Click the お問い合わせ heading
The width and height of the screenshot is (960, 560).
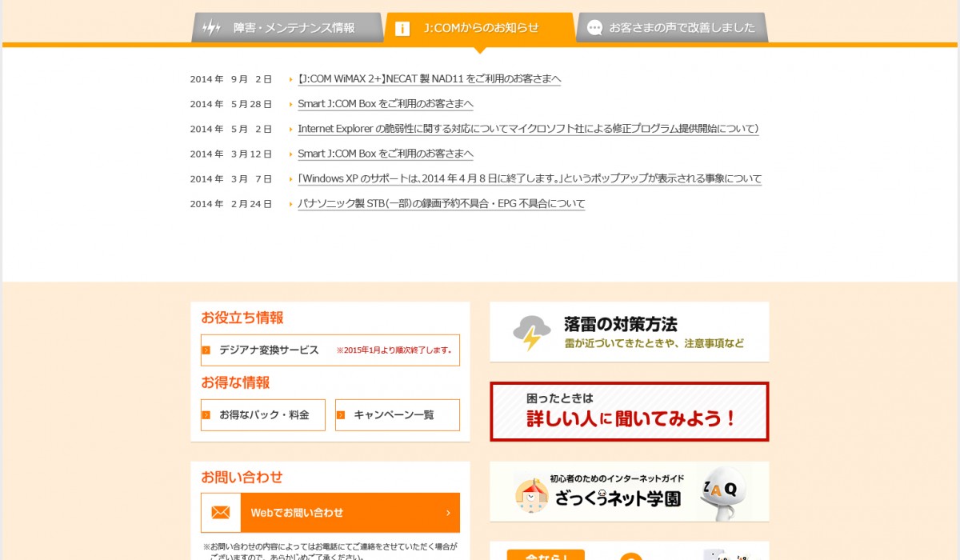click(242, 477)
